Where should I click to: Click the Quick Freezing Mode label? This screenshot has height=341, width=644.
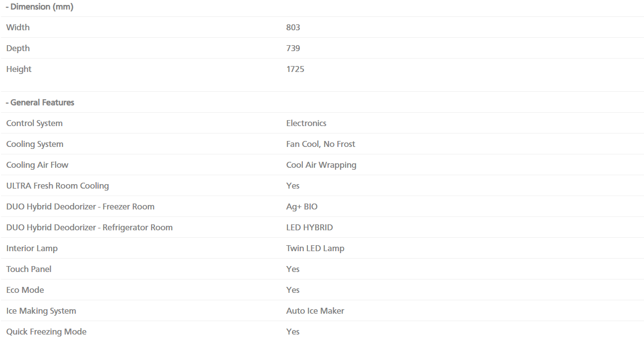46,332
